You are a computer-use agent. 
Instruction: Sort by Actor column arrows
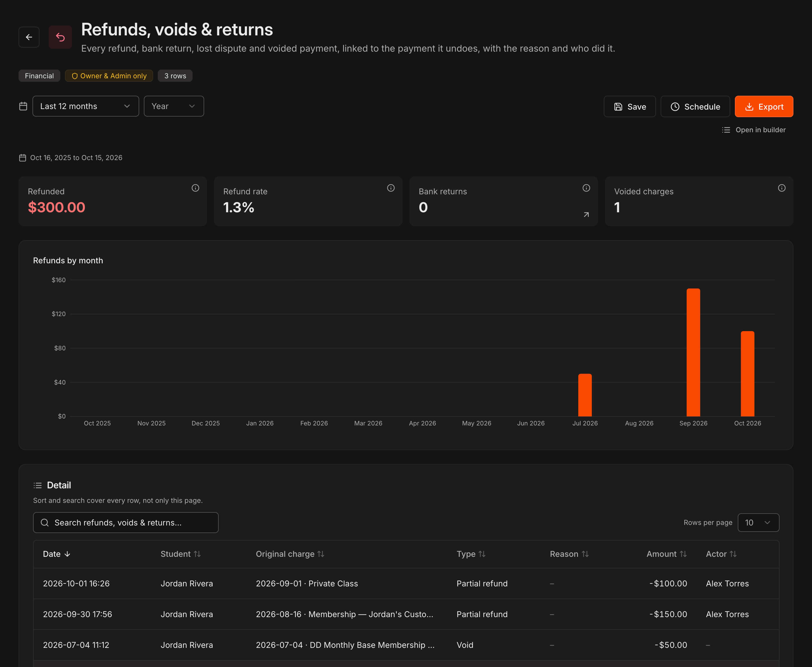click(x=733, y=554)
